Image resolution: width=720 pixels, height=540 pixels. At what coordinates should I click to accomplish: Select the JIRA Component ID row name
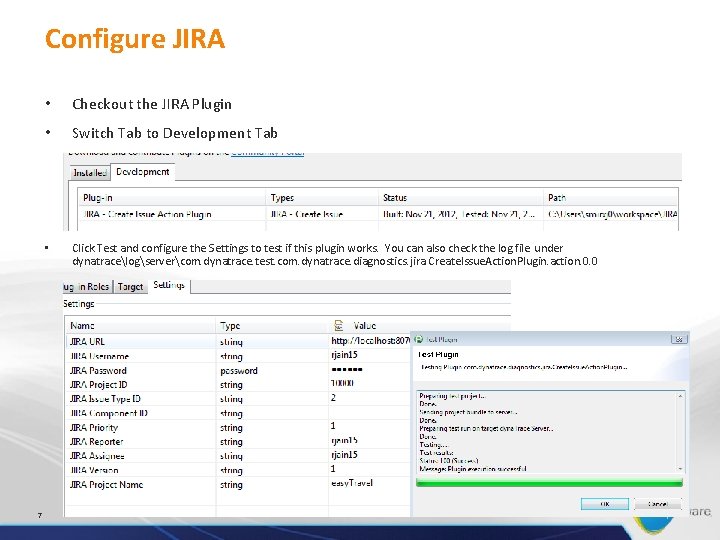tap(109, 413)
